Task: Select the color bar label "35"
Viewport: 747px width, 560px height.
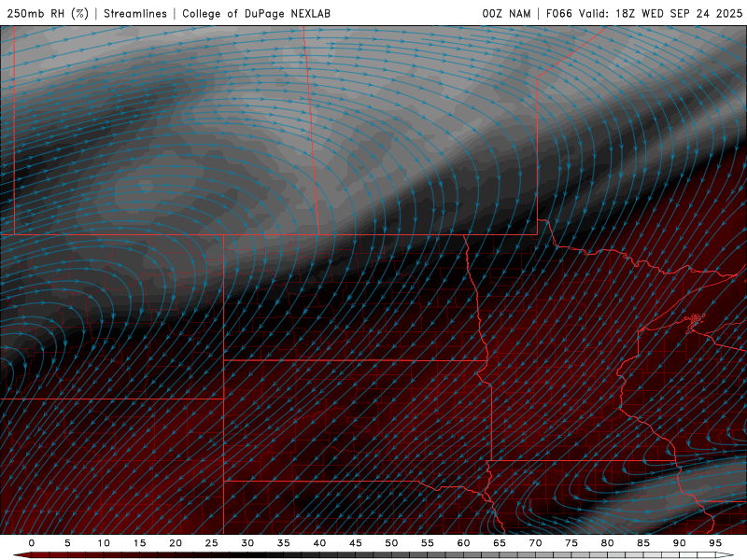Action: click(x=284, y=543)
